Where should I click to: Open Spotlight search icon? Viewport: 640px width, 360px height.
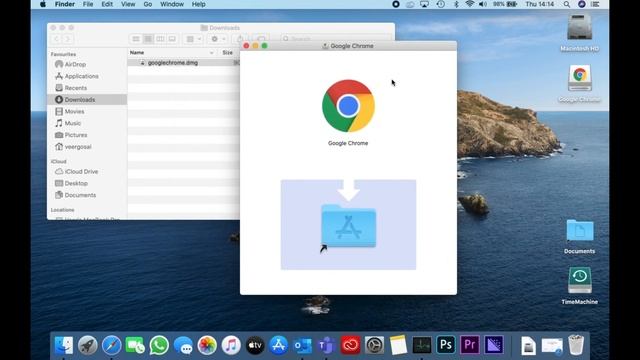pyautogui.click(x=567, y=4)
